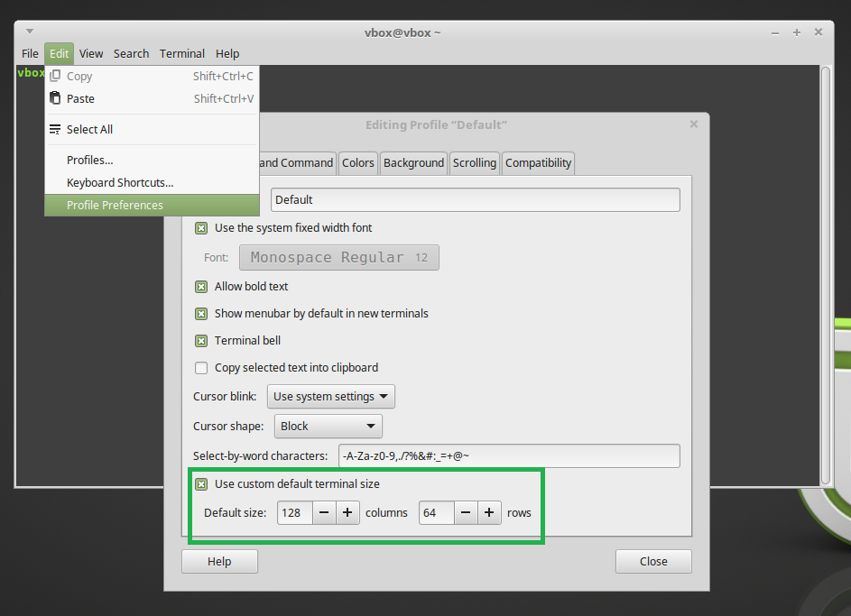The height and width of the screenshot is (616, 851).
Task: Increase rows with the plus button
Action: tap(489, 512)
